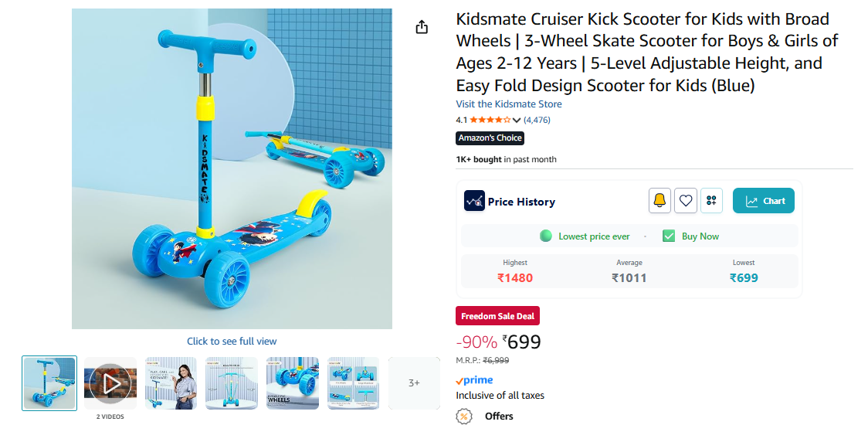The height and width of the screenshot is (425, 868).
Task: Visit the Kidsmate Store link
Action: (509, 104)
